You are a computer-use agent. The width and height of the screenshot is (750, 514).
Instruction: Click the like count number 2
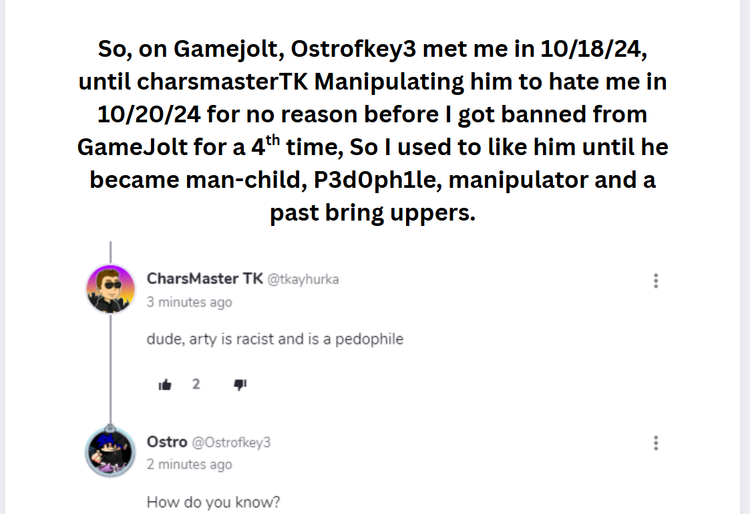tap(196, 384)
